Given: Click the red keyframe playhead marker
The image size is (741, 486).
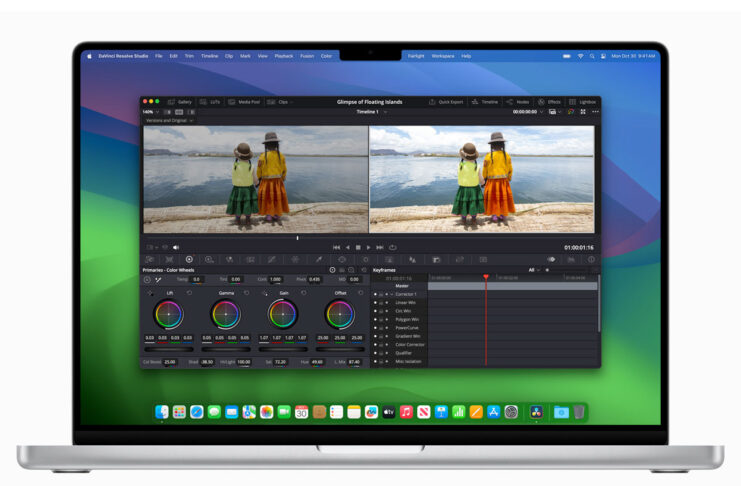Looking at the screenshot, I should tap(486, 276).
